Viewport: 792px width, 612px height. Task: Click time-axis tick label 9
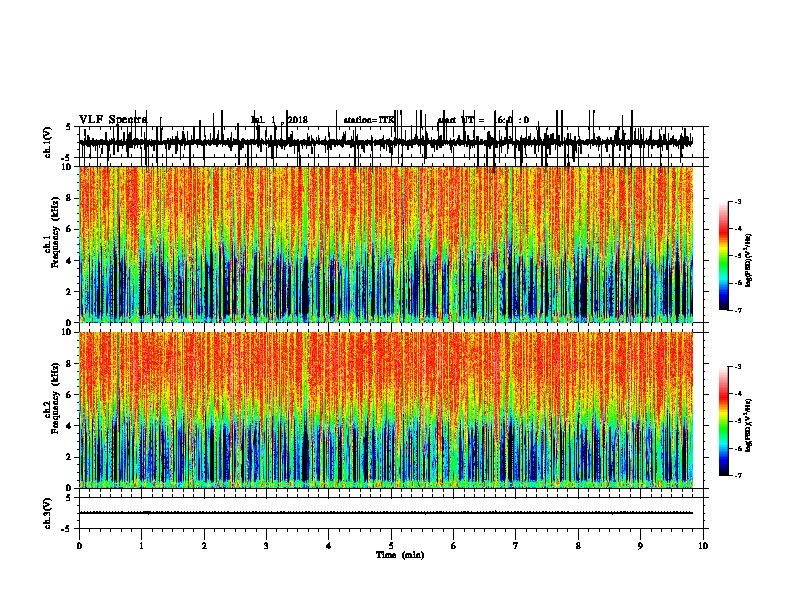pos(640,546)
